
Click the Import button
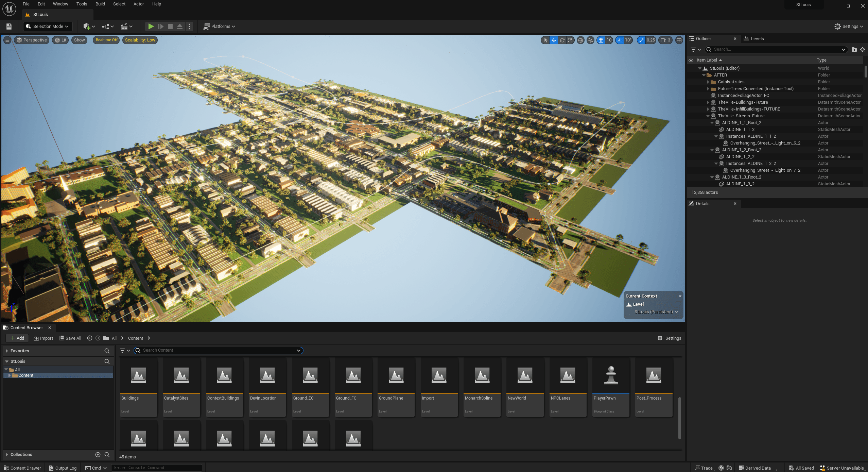[43, 338]
